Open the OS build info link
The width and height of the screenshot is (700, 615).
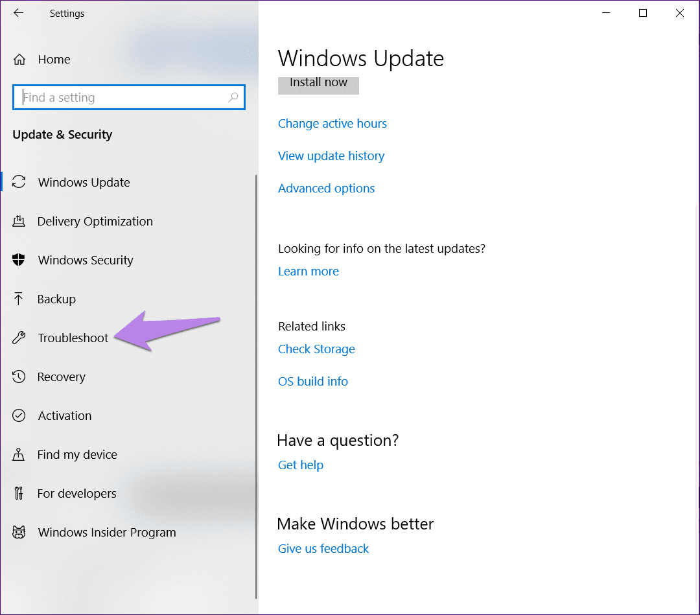(x=312, y=381)
